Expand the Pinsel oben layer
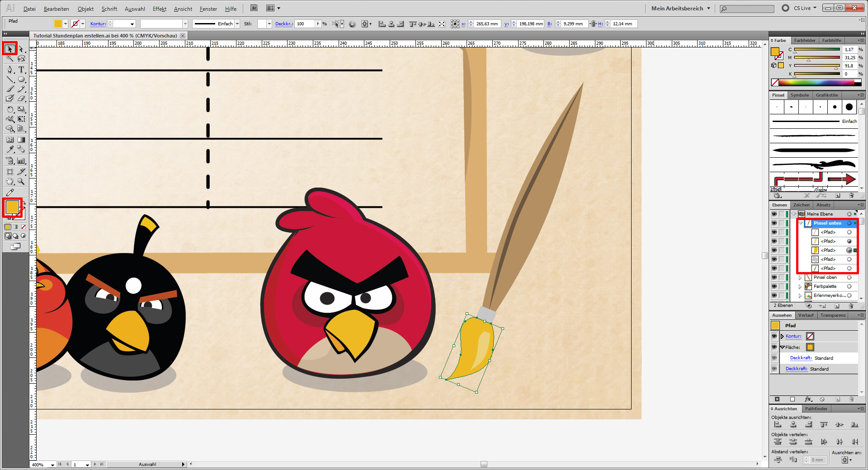The height and width of the screenshot is (470, 868). [800, 277]
